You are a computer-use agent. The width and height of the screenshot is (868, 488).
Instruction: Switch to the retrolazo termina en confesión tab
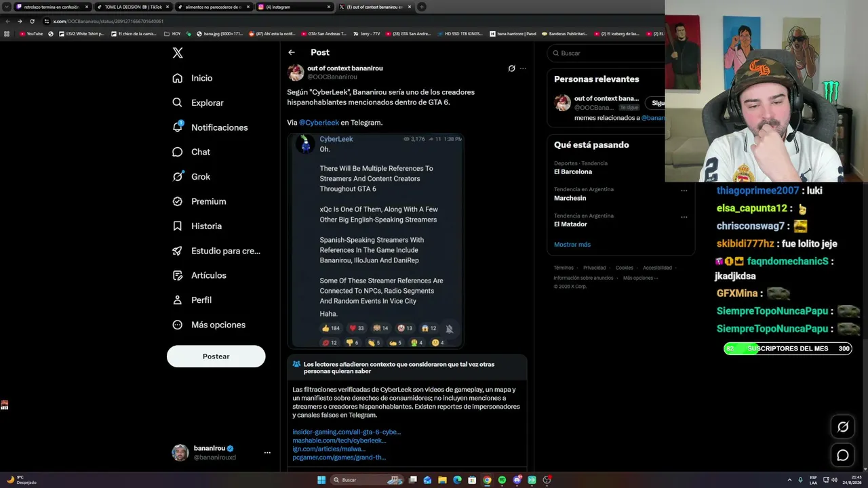[x=52, y=7]
